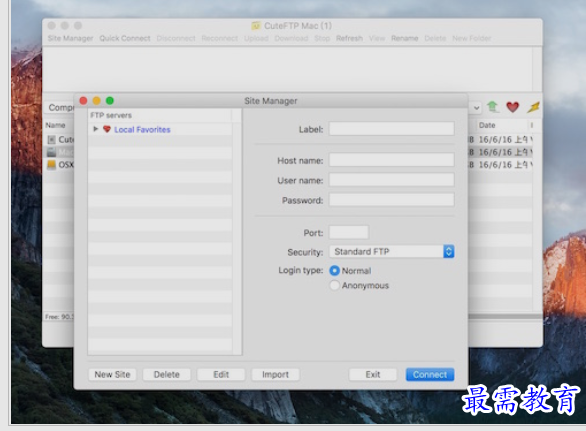Click the Port input field
This screenshot has width=586, height=431.
pos(349,233)
